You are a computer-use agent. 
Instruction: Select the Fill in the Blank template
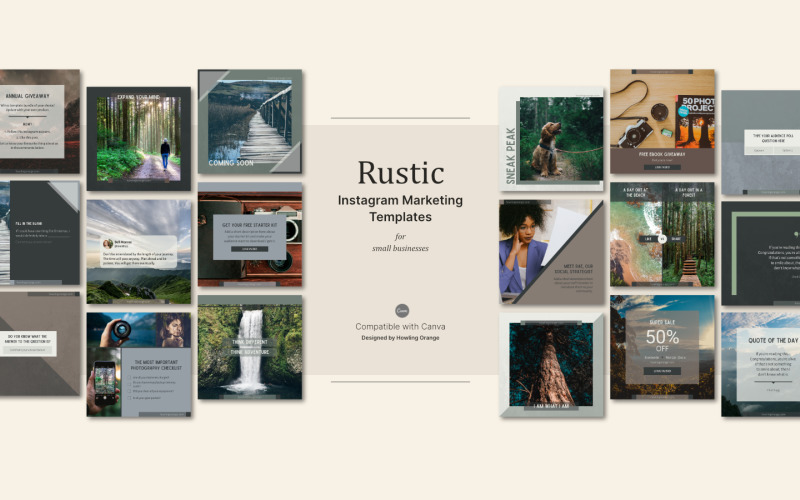(x=40, y=233)
